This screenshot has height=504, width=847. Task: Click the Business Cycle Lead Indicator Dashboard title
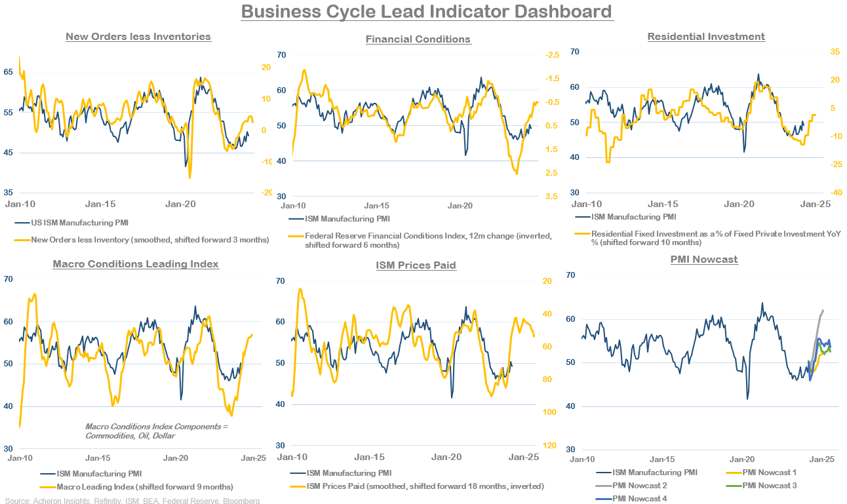(427, 12)
